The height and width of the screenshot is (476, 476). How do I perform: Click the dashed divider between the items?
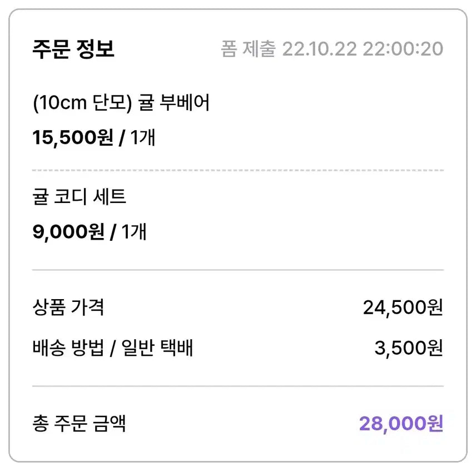point(238,170)
